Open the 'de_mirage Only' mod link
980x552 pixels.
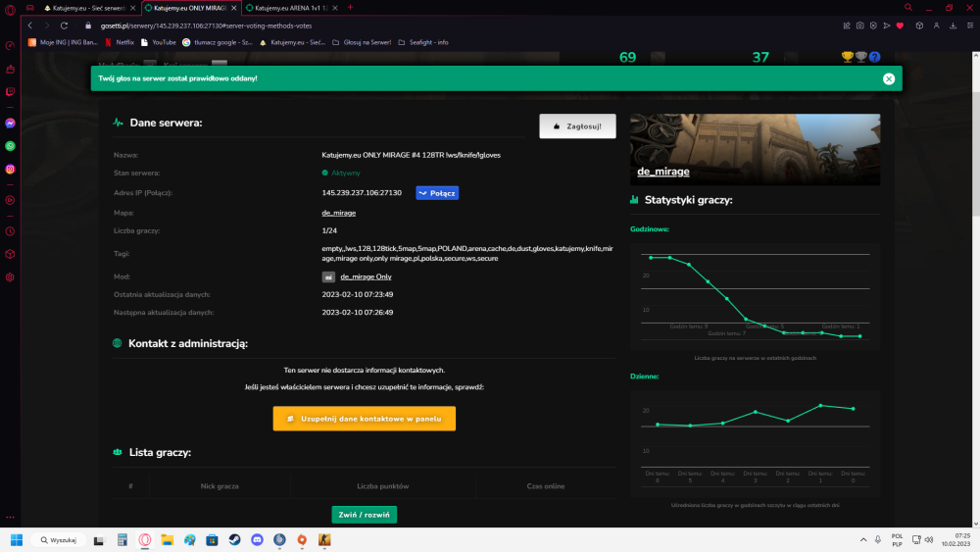pyautogui.click(x=366, y=276)
